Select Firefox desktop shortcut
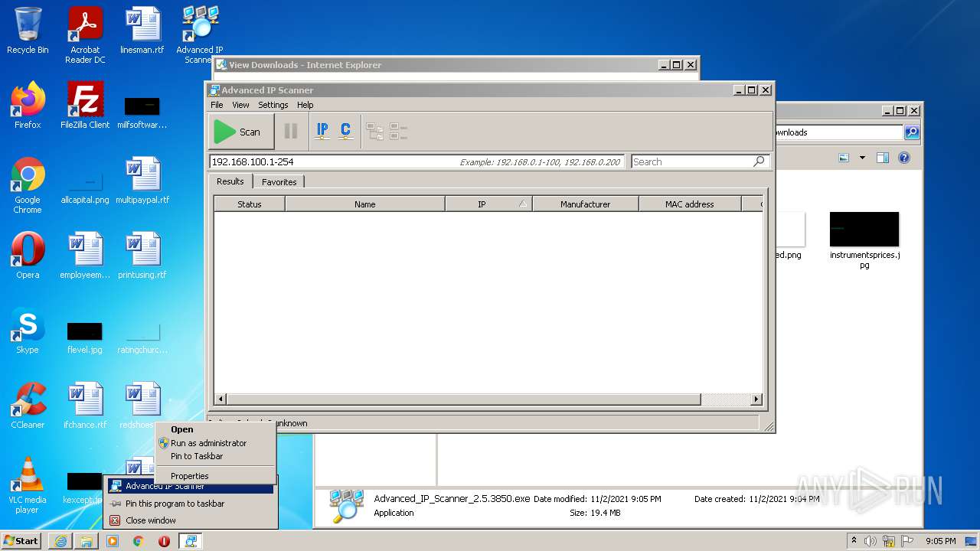Screen dimensions: 980x551 (28, 106)
